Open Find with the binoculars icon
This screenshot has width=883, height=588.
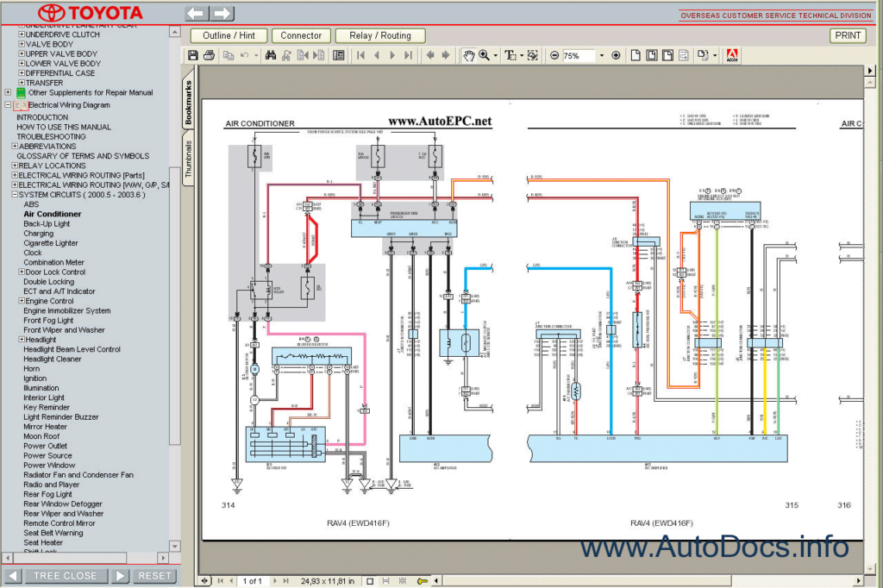[x=271, y=55]
